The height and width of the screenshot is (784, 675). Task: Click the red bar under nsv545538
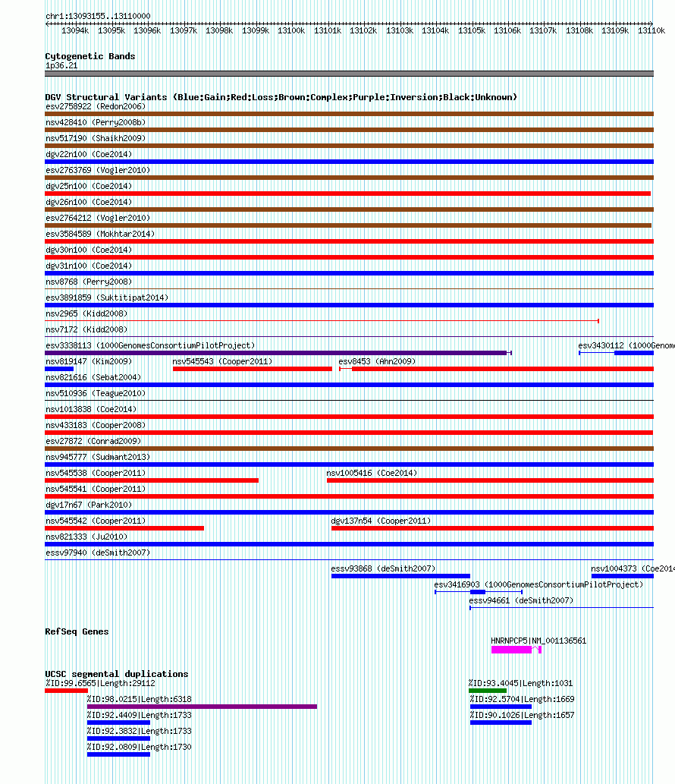(x=152, y=481)
